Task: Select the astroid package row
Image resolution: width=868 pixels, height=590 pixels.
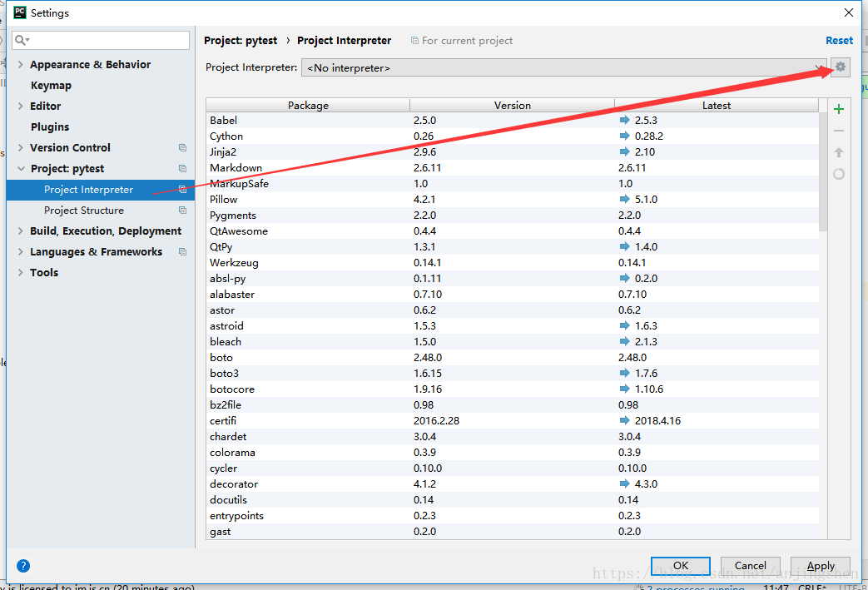Action: coord(513,326)
